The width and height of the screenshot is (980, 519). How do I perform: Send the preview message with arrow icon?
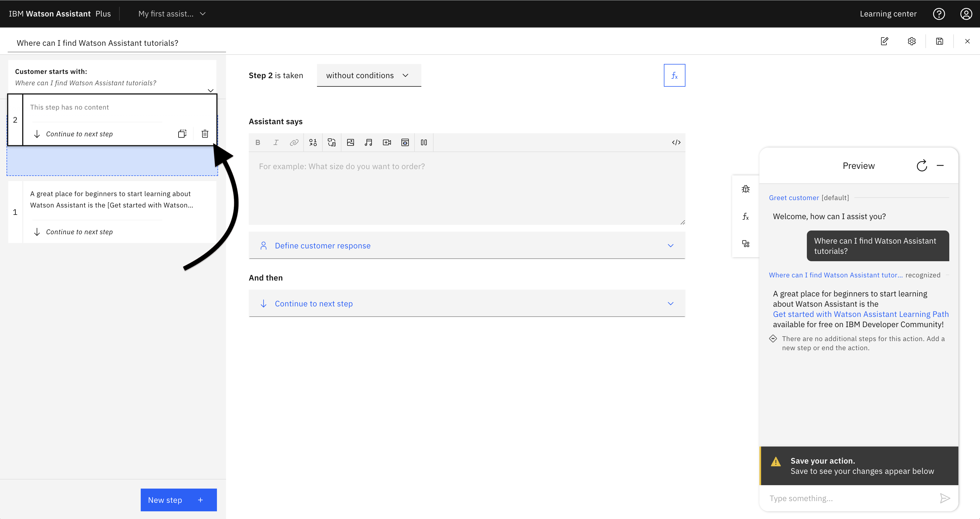[945, 498]
